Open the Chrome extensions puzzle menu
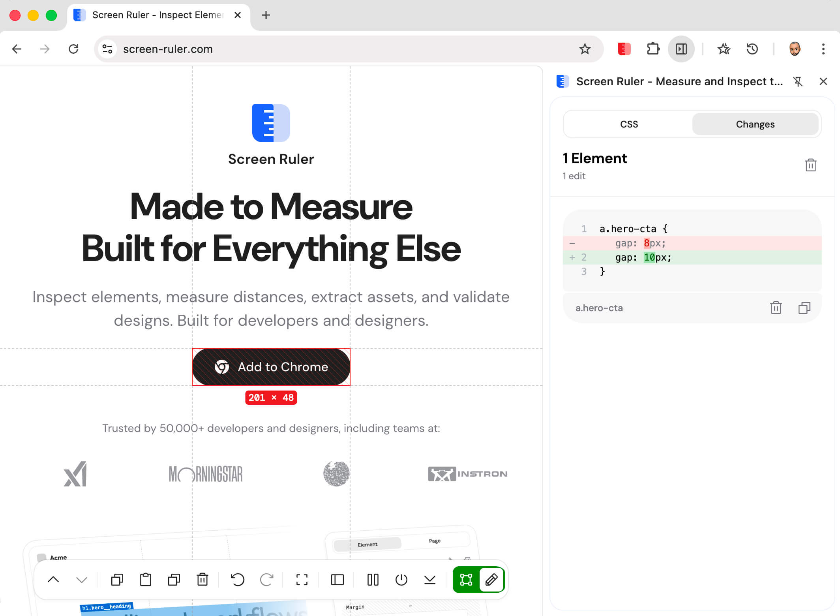 (x=653, y=49)
